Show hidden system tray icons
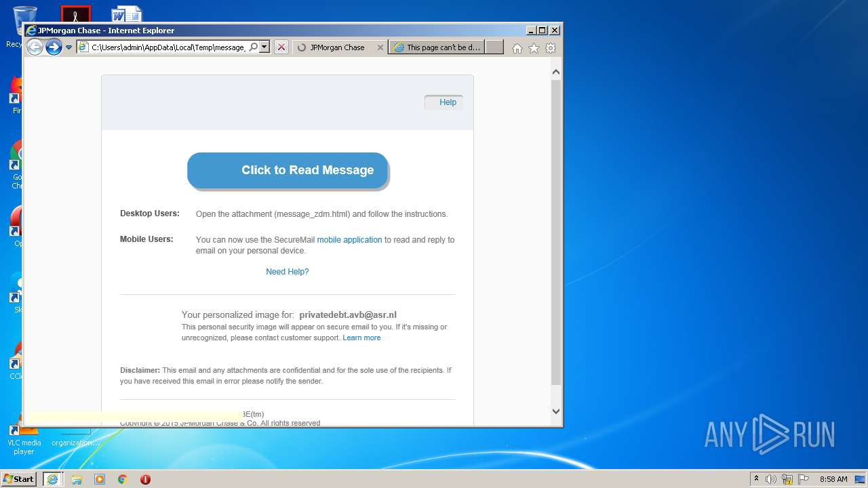Screen dimensions: 868x488 [x=756, y=479]
